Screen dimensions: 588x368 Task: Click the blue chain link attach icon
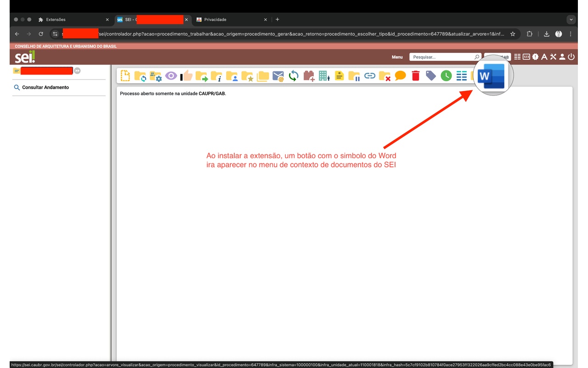tap(370, 76)
